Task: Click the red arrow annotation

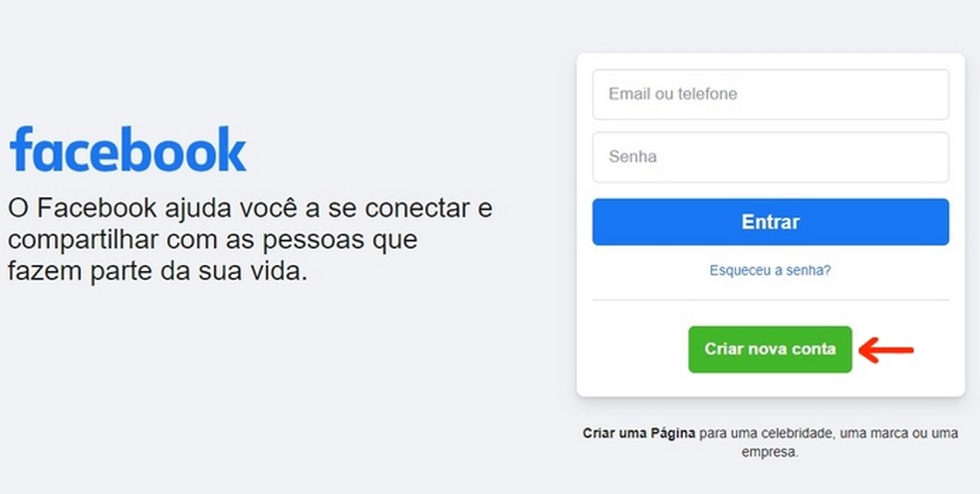Action: [886, 350]
